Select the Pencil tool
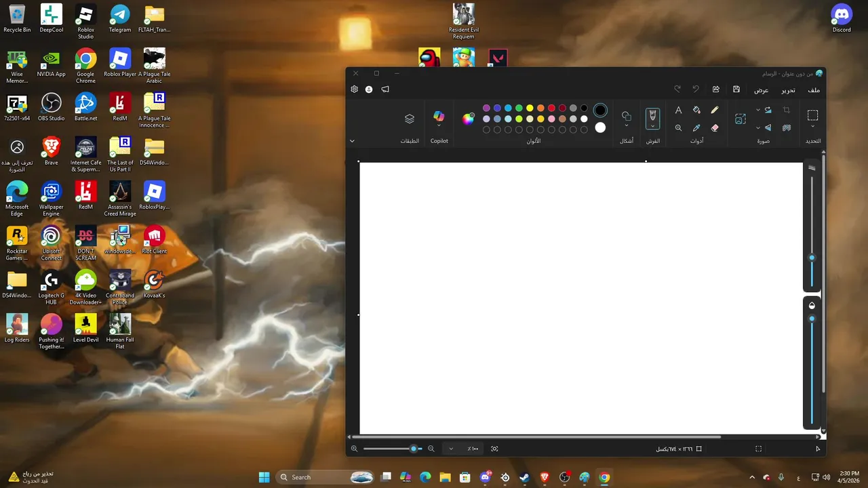The image size is (868, 488). point(715,110)
